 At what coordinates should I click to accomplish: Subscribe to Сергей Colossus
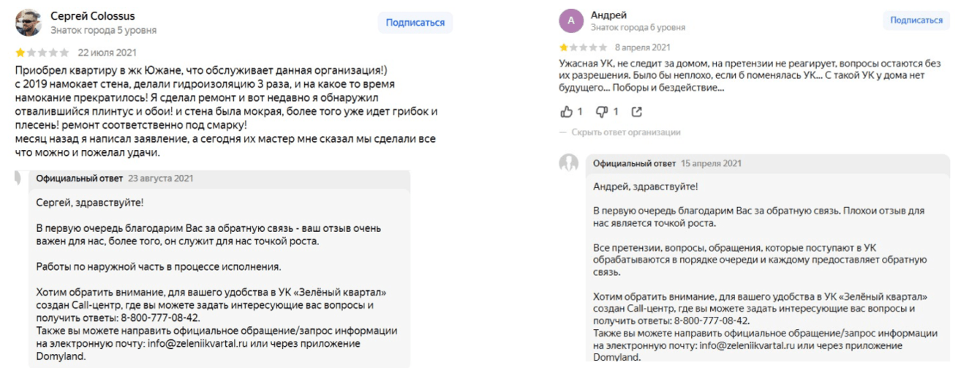click(415, 23)
